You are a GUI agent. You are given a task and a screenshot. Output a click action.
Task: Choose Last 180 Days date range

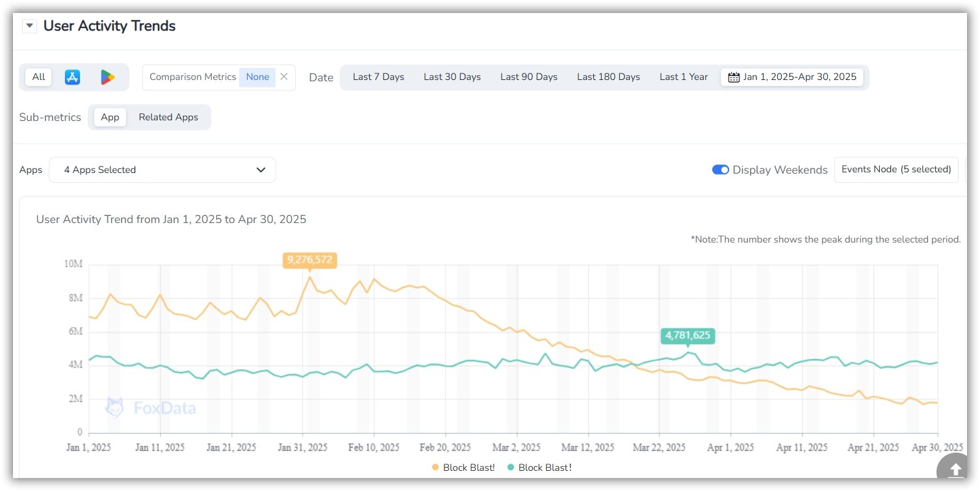608,77
